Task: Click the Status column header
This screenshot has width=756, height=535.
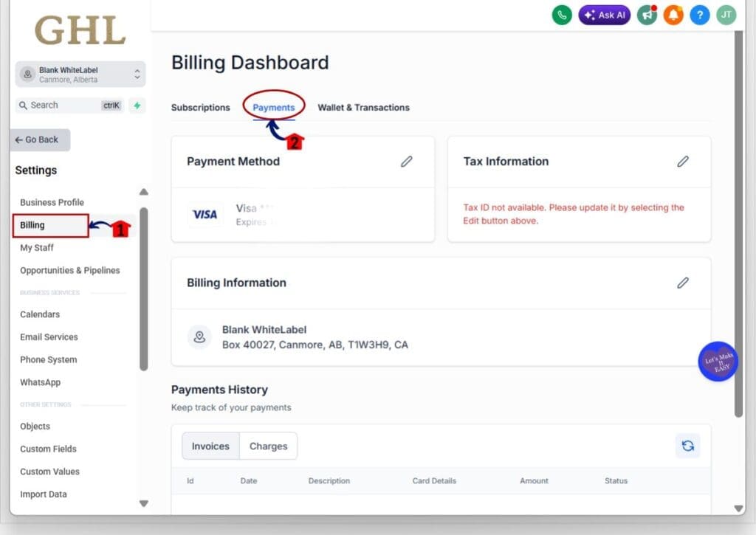Action: click(616, 481)
